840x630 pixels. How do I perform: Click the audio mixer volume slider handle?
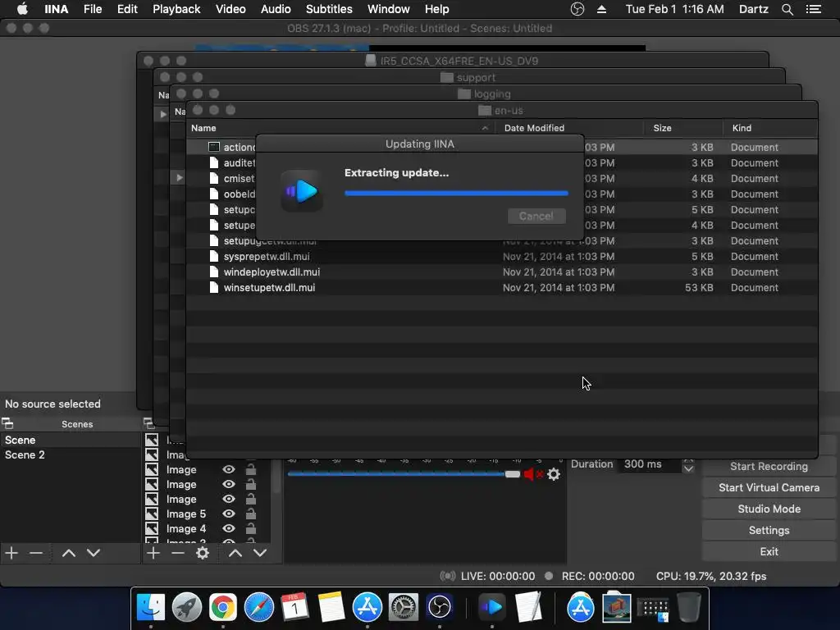[513, 474]
